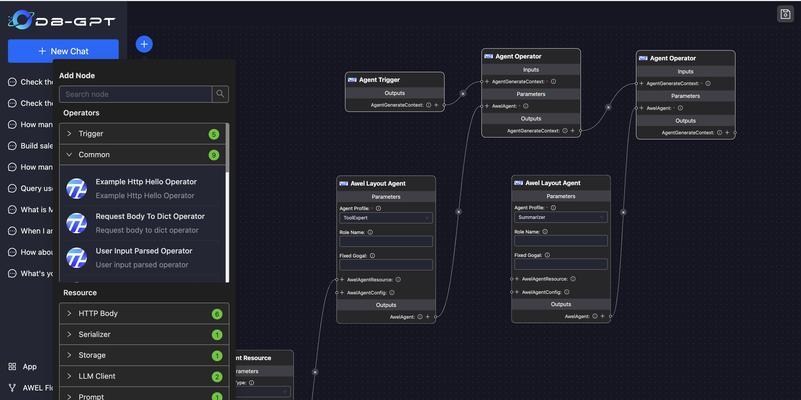The image size is (801, 400).
Task: Click the HTTP Body count badge 6
Action: pos(217,314)
